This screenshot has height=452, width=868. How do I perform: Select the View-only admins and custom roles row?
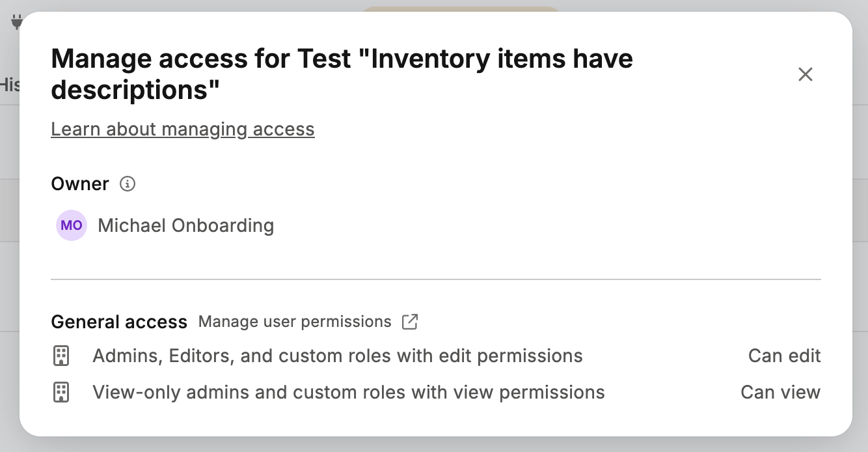pos(436,392)
